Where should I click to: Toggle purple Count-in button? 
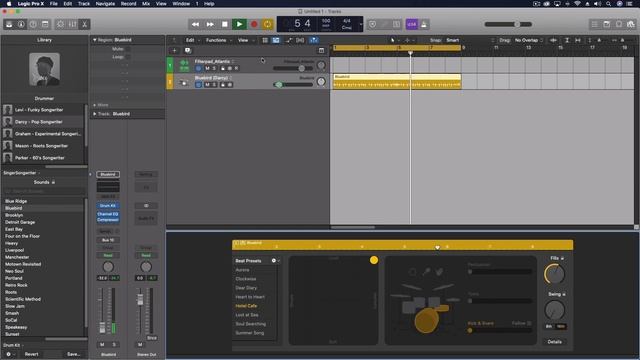pos(411,24)
